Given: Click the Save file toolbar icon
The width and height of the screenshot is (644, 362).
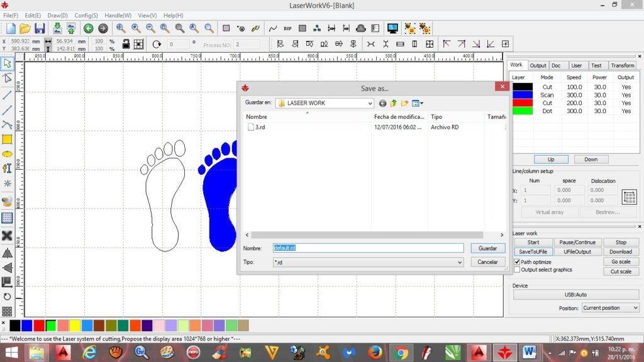Looking at the screenshot, I should tap(40, 28).
